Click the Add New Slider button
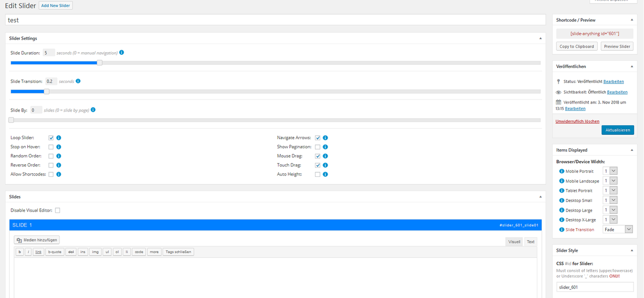The height and width of the screenshot is (298, 644). point(56,6)
